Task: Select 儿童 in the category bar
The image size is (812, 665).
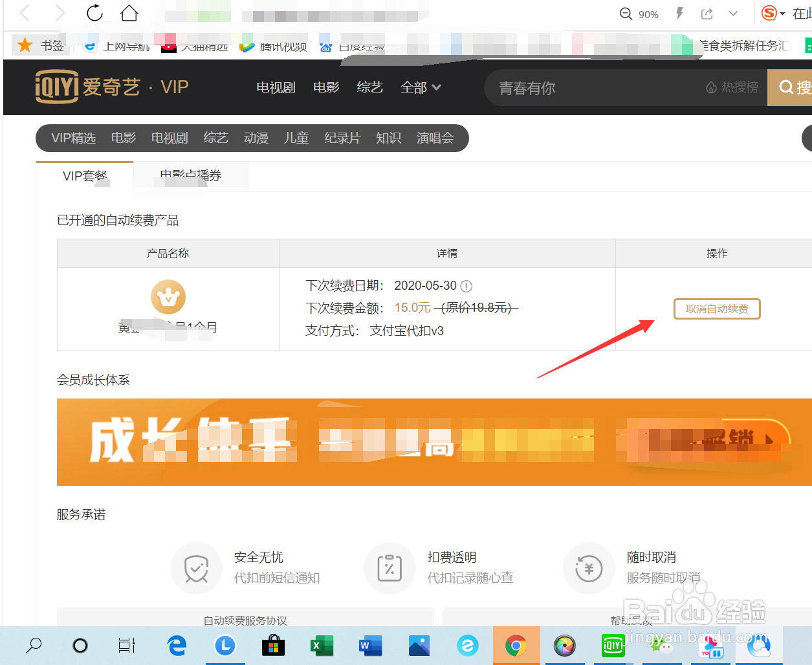Action: pos(296,138)
